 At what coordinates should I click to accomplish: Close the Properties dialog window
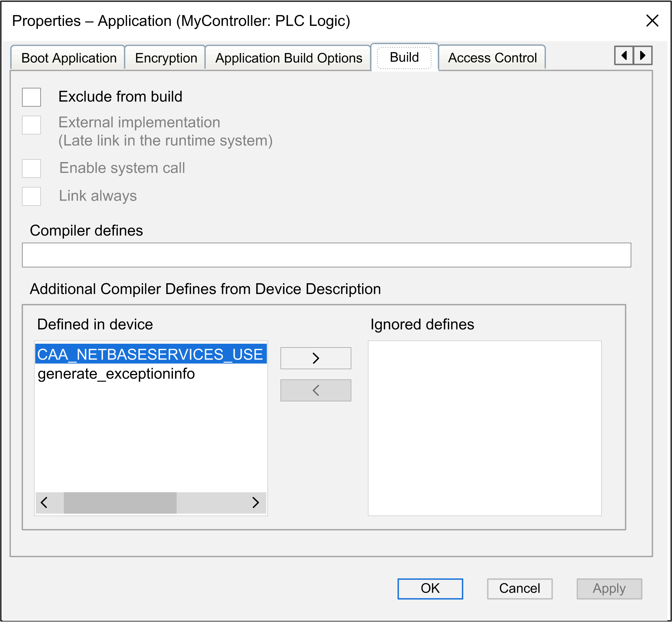652,21
